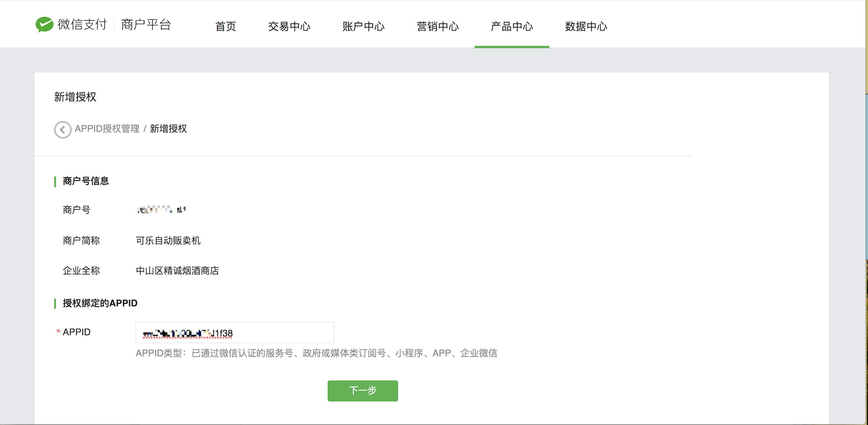
Task: Switch to the 交易中心 tab
Action: (289, 26)
